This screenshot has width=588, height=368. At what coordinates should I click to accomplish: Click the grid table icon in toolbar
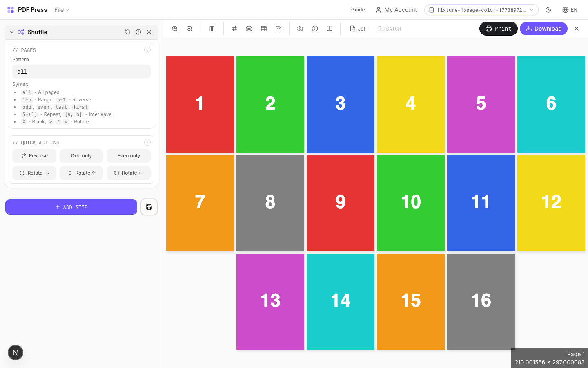tap(264, 29)
